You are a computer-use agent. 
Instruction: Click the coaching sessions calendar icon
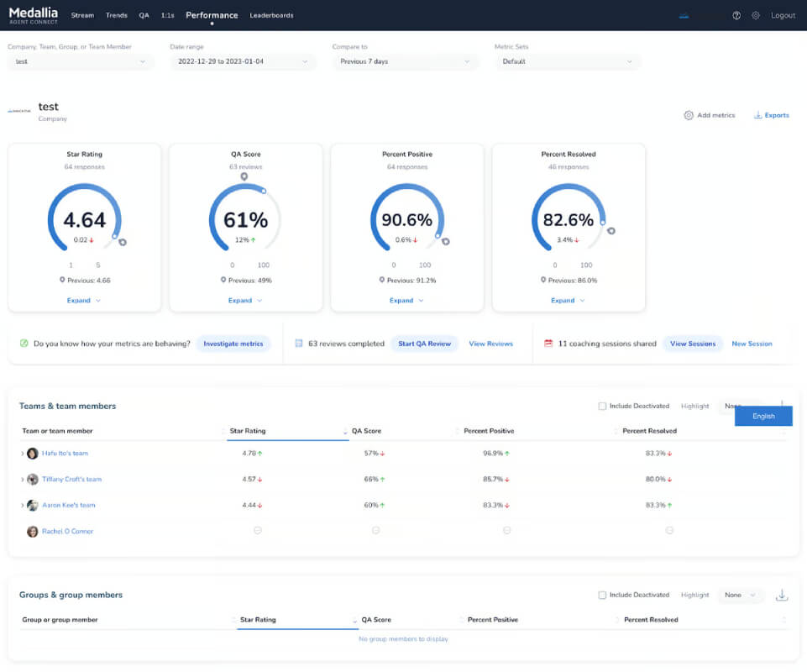click(x=548, y=344)
